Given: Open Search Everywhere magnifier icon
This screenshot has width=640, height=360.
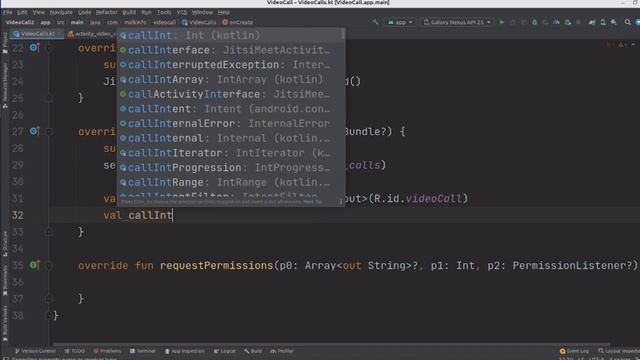Looking at the screenshot, I should 627,22.
